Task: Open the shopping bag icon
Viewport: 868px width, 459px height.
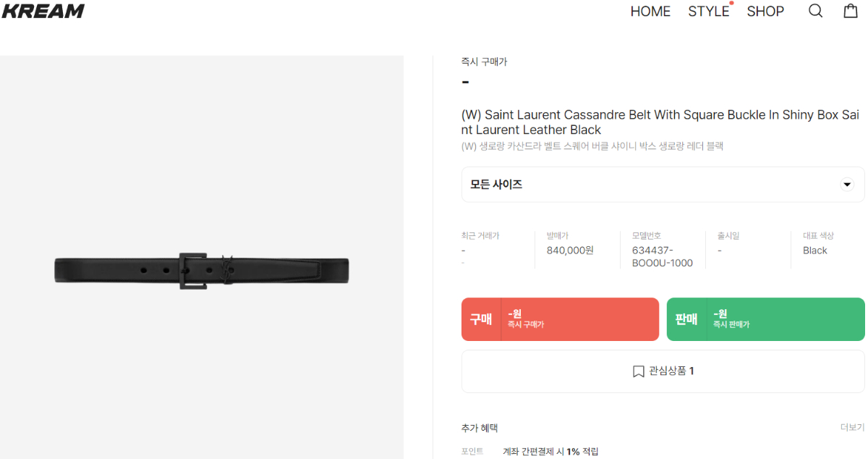Action: point(851,11)
